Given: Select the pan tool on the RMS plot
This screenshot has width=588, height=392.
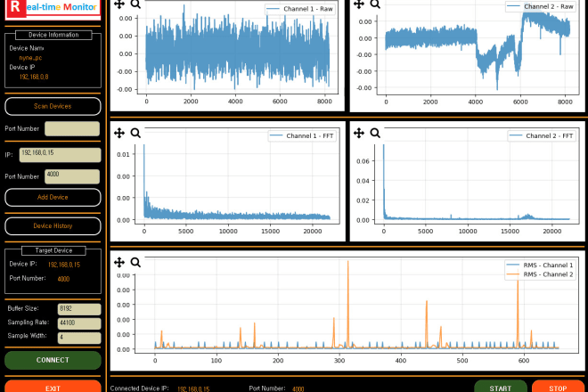Looking at the screenshot, I should [x=118, y=263].
